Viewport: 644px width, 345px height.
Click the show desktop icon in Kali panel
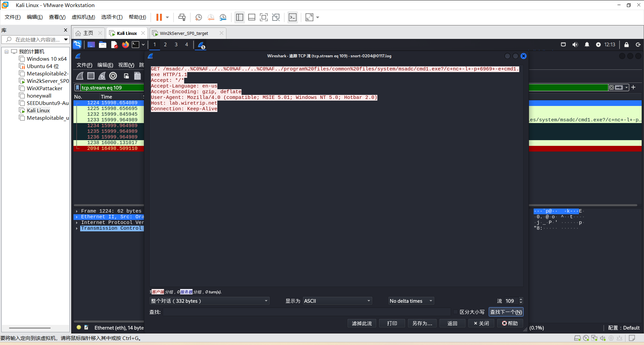(91, 45)
